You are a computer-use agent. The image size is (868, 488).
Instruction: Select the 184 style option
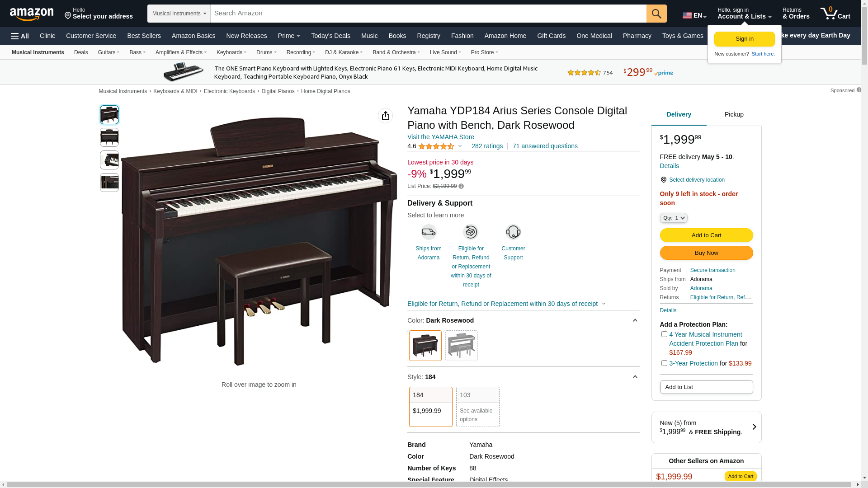431,407
